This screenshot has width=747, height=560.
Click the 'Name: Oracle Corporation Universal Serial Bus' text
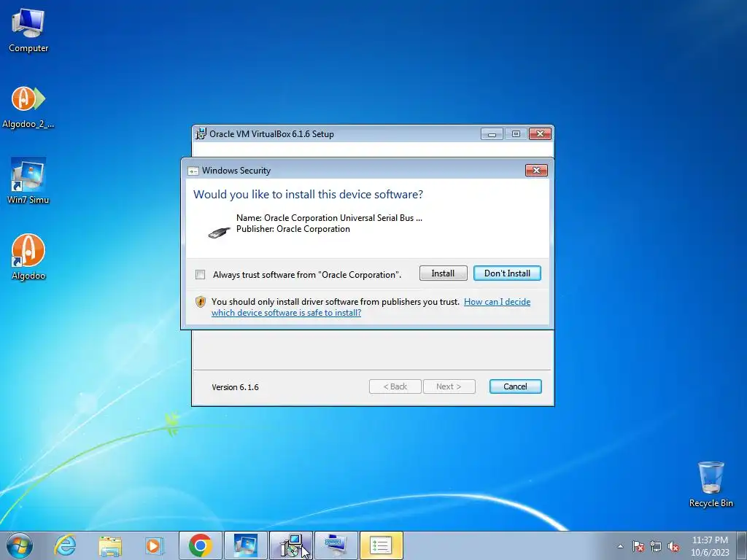click(x=329, y=218)
